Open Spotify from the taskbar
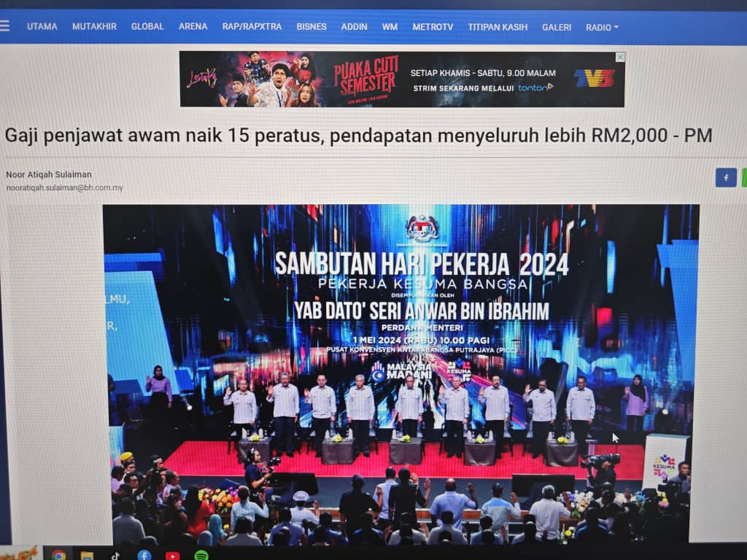Screen dimensions: 747x560 201,555
